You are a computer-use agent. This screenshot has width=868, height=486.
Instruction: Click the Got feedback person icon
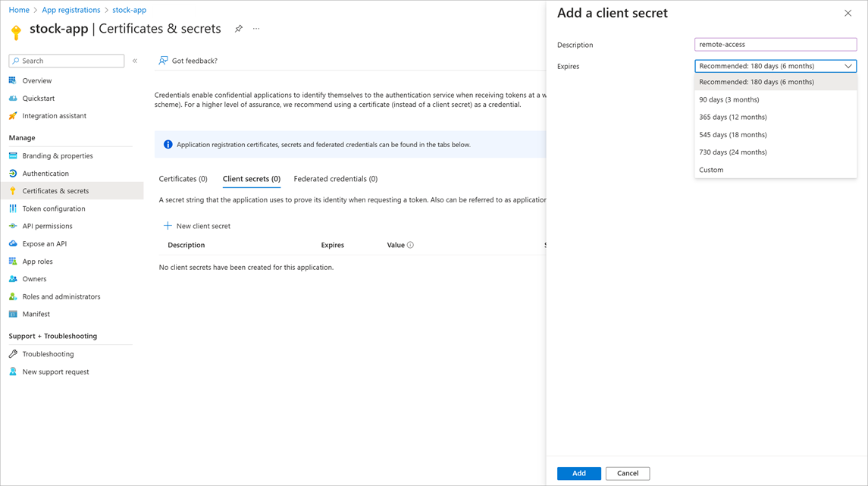tap(163, 61)
